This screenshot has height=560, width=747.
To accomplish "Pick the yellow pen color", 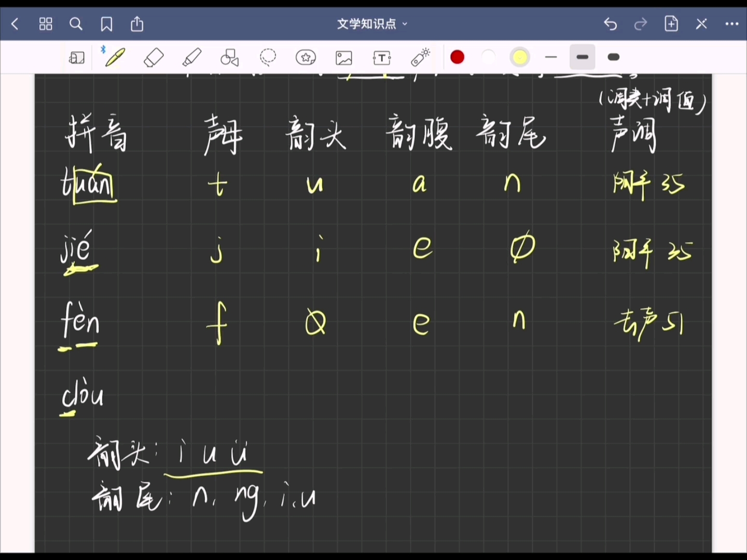I will pyautogui.click(x=520, y=57).
